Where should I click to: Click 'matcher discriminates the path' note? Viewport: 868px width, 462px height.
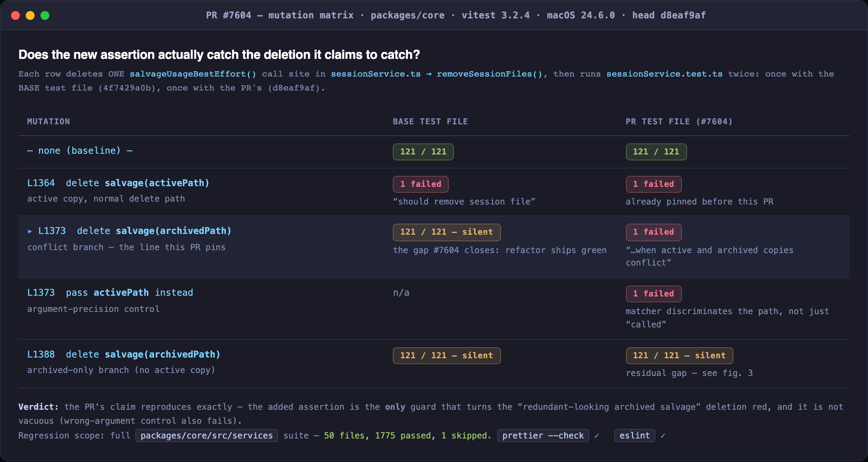point(728,318)
